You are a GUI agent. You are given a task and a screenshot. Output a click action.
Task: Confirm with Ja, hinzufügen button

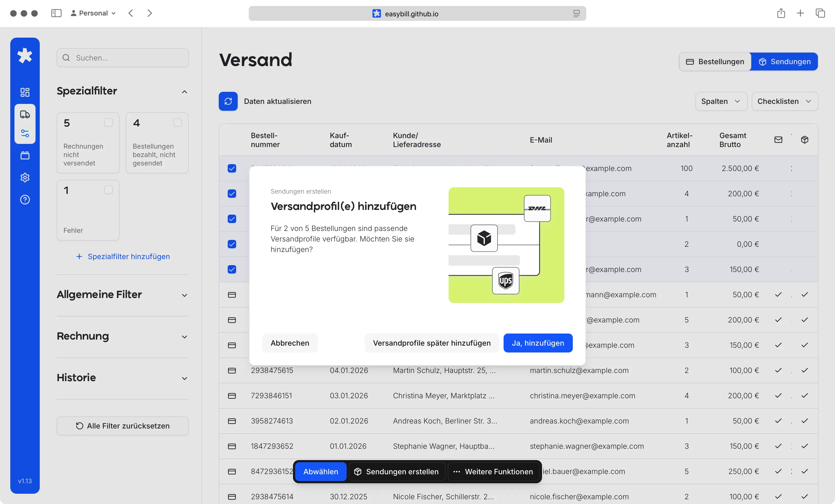click(x=538, y=343)
